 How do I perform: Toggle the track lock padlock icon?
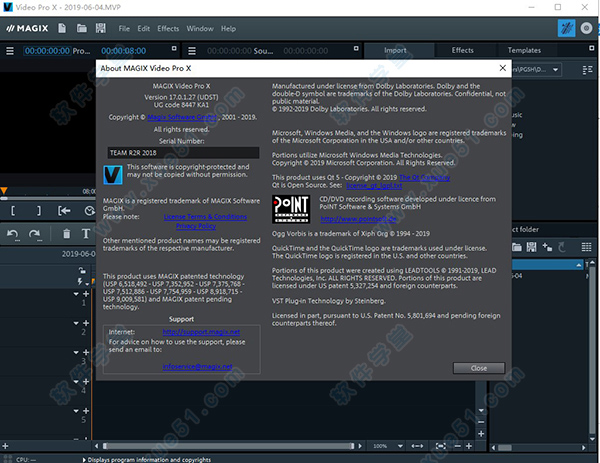point(82,270)
